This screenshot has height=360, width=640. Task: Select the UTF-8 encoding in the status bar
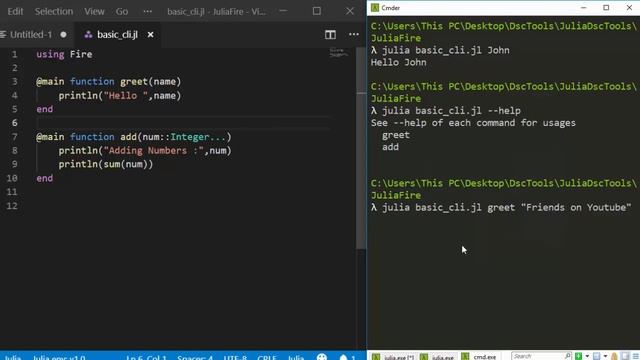[x=235, y=357]
